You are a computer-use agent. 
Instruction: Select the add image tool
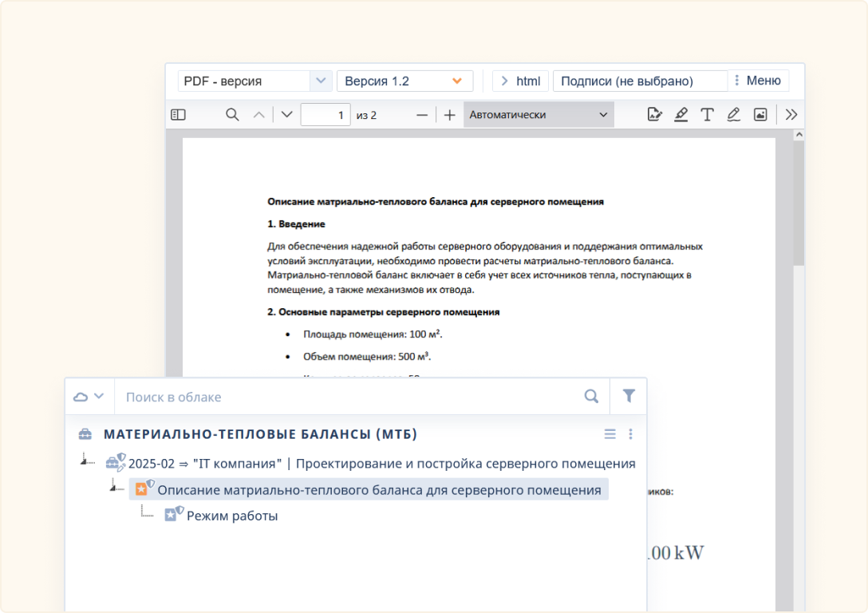coord(760,115)
